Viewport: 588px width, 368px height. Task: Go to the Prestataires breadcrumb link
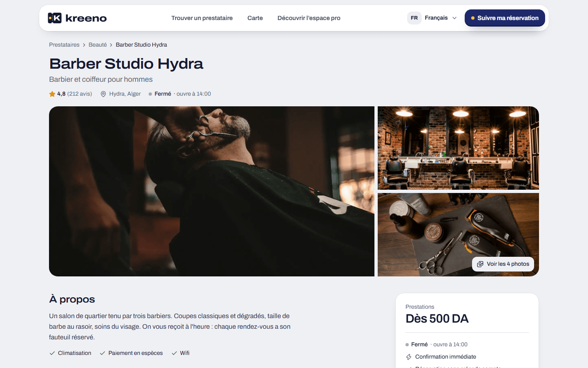[x=65, y=45]
